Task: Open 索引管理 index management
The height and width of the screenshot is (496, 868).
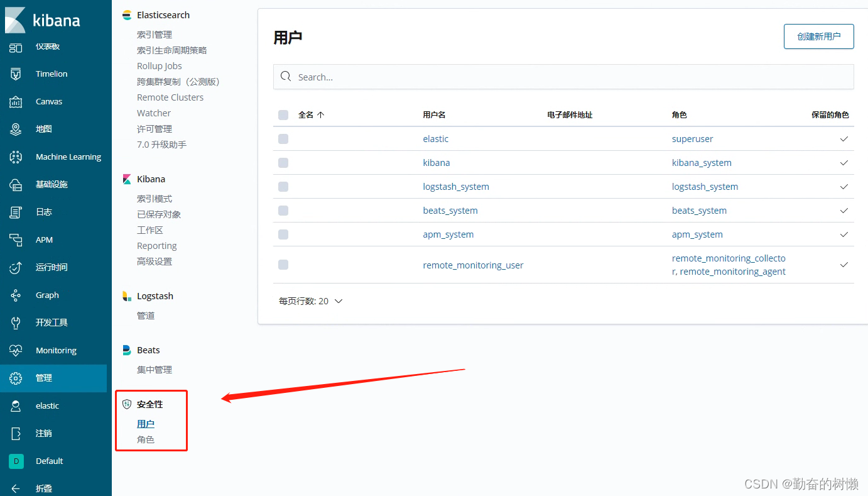Action: click(155, 35)
